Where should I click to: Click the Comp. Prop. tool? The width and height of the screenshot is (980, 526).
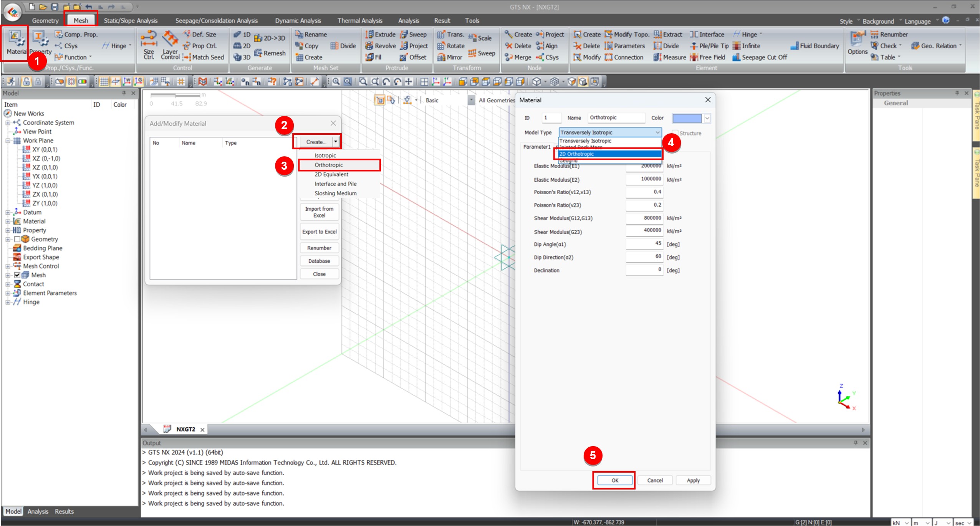click(x=76, y=34)
